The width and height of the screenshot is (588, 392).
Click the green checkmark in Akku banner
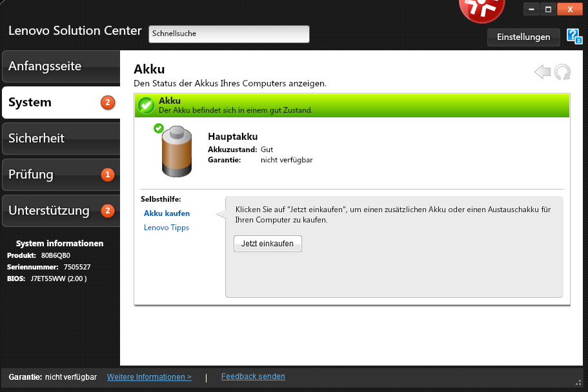point(147,105)
